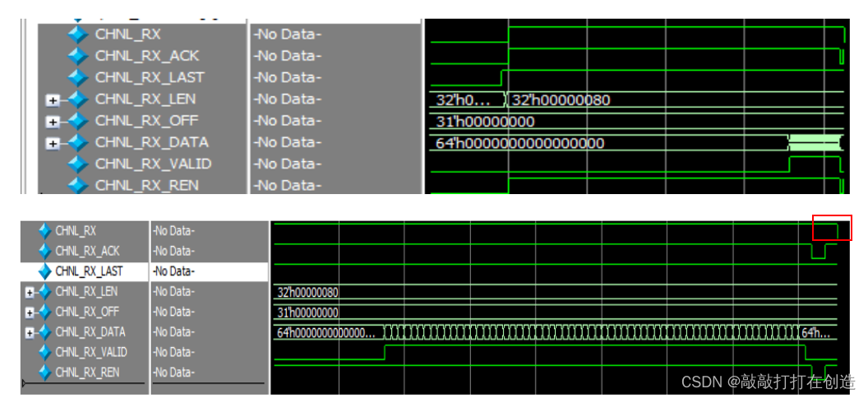Viewport: 868px width, 398px height.
Task: Select the CHNL_RX_VALID signal name in the bottom panel
Action: tap(91, 352)
